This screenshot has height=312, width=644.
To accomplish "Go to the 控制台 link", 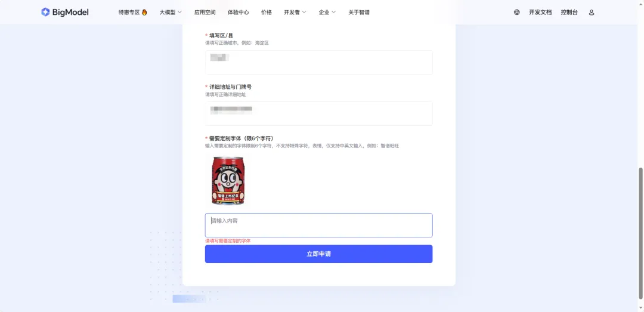I will [569, 13].
